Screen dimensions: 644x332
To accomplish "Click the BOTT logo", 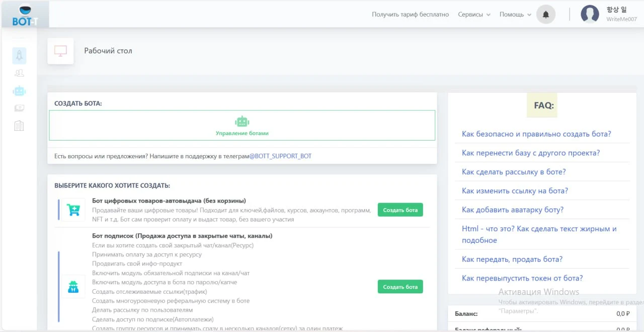I will (x=25, y=16).
